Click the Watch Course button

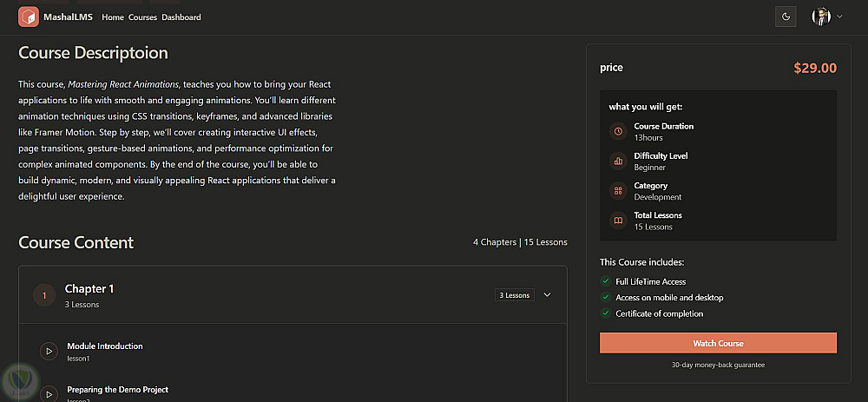pyautogui.click(x=718, y=343)
